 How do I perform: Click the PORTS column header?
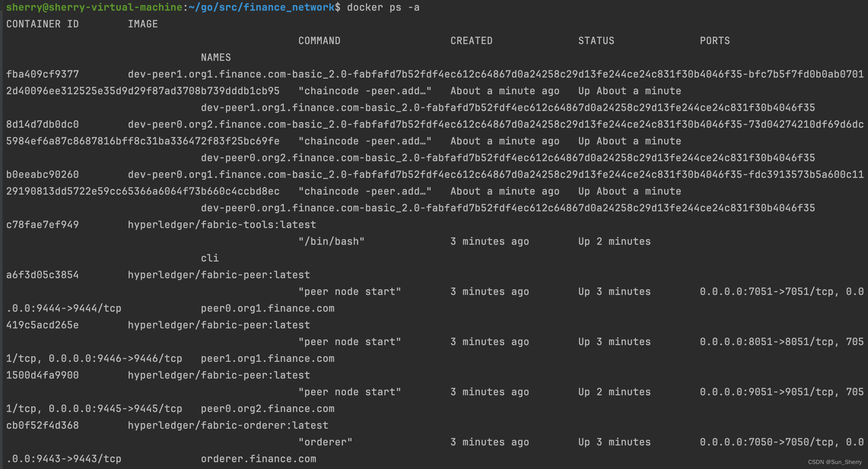(715, 41)
